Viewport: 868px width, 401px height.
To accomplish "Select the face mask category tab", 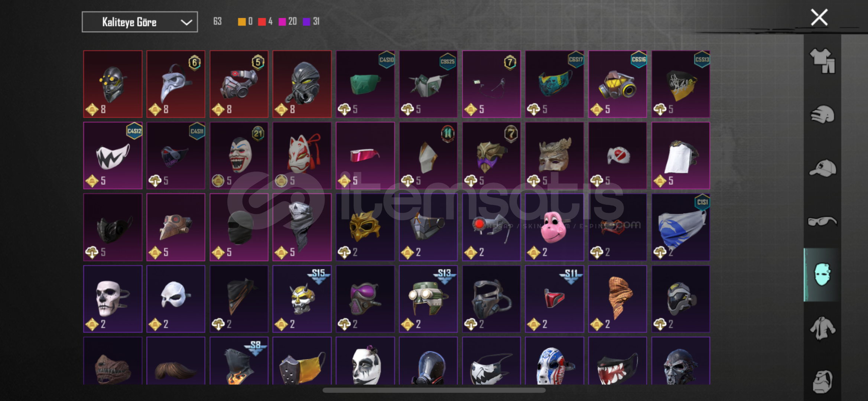I will coord(822,275).
